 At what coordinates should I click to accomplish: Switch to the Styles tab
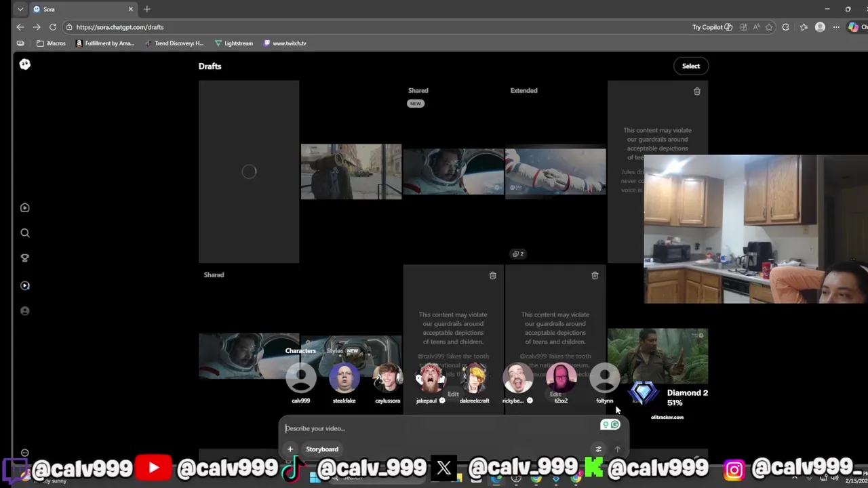335,350
